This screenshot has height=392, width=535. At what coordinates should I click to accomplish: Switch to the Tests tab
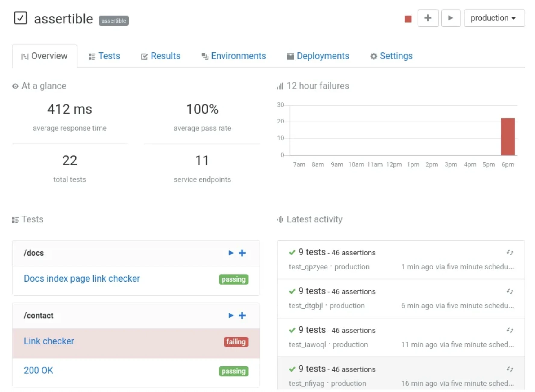click(x=109, y=56)
